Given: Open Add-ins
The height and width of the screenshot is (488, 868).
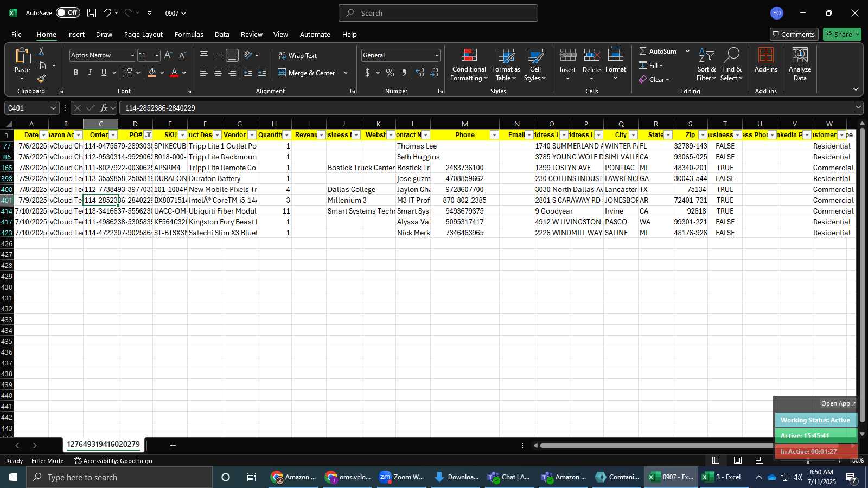Looking at the screenshot, I should click(x=766, y=60).
